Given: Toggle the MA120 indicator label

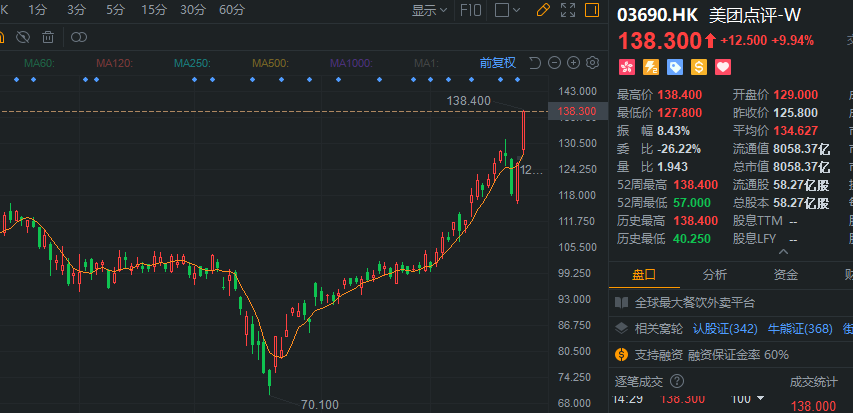Looking at the screenshot, I should (x=114, y=63).
